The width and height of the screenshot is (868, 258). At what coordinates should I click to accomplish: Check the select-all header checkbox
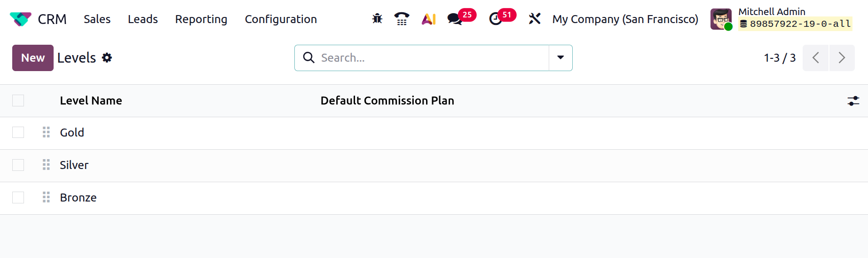18,100
